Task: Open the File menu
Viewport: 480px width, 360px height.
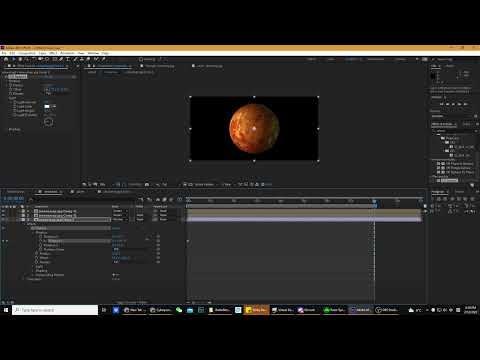Action: (x=4, y=53)
